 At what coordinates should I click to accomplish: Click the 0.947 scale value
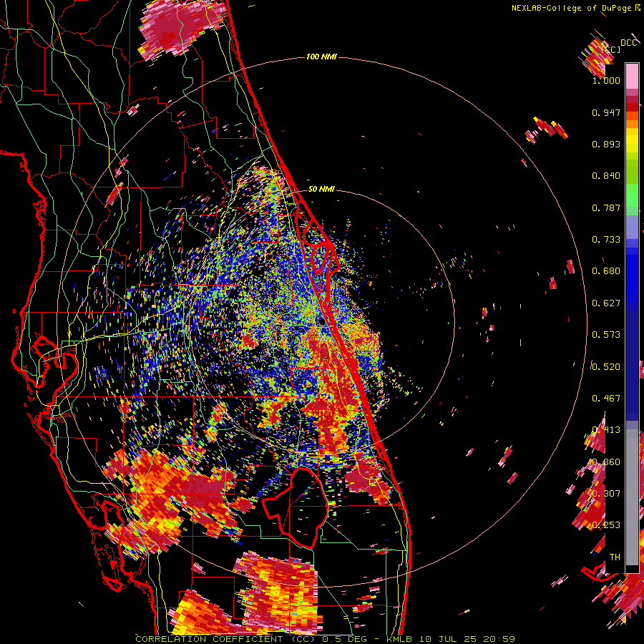pyautogui.click(x=606, y=112)
